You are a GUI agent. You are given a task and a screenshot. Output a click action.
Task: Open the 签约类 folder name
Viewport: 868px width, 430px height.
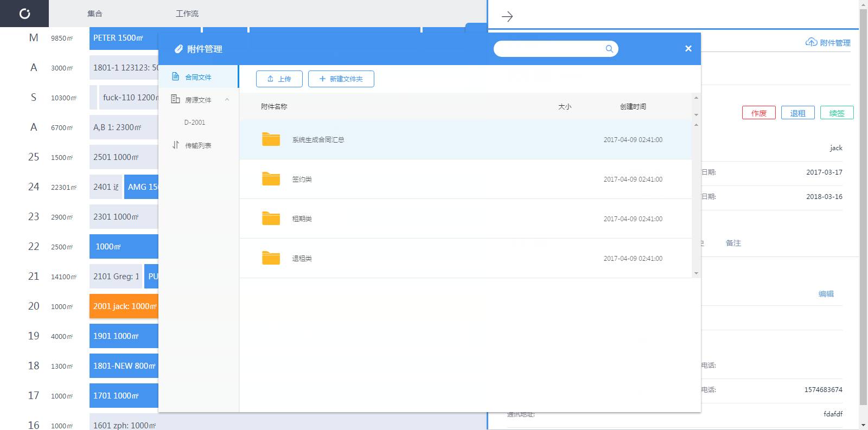coord(302,179)
